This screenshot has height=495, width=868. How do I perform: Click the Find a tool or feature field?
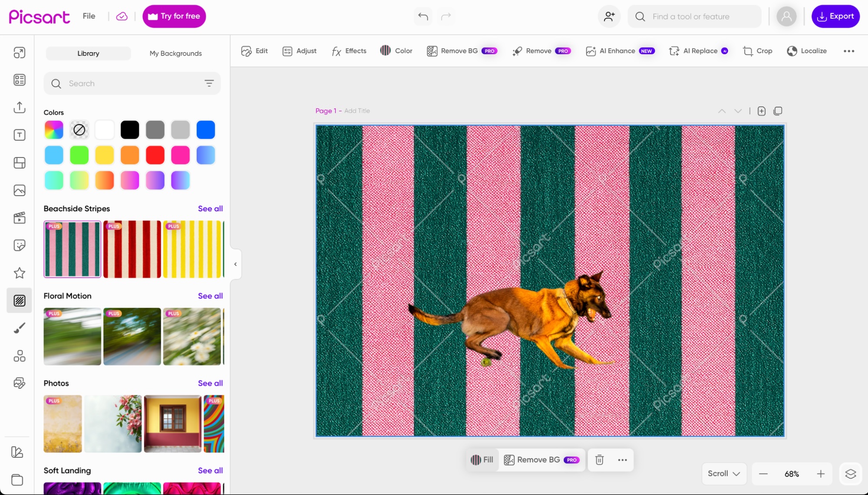[x=694, y=16]
